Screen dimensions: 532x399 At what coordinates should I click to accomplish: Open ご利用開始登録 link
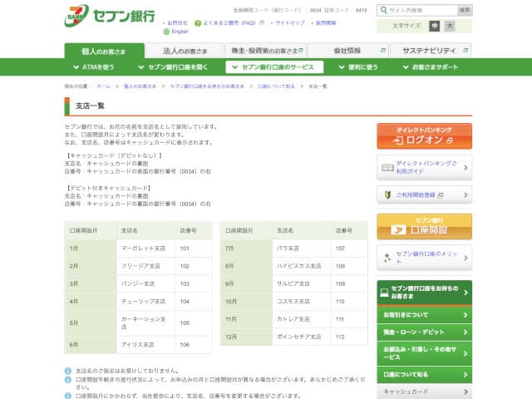(x=425, y=195)
